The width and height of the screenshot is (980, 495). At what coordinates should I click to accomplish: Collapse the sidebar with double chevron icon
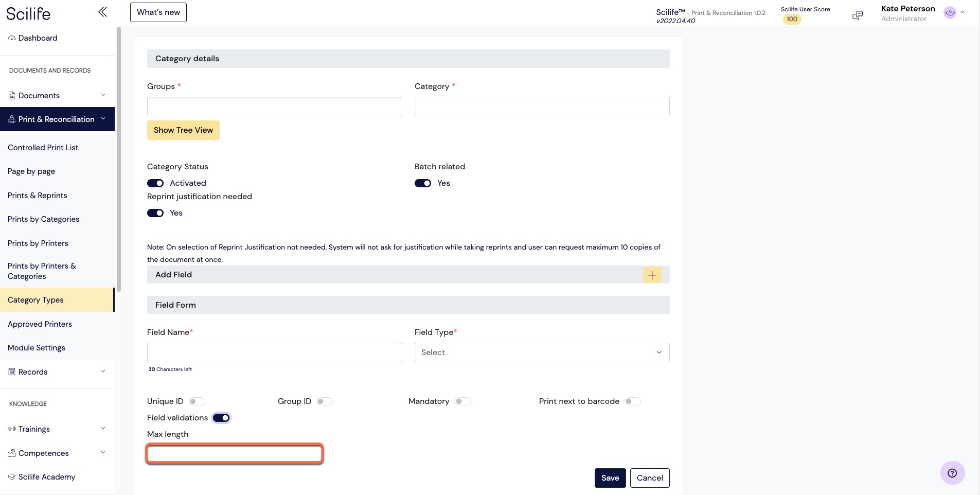coord(102,12)
